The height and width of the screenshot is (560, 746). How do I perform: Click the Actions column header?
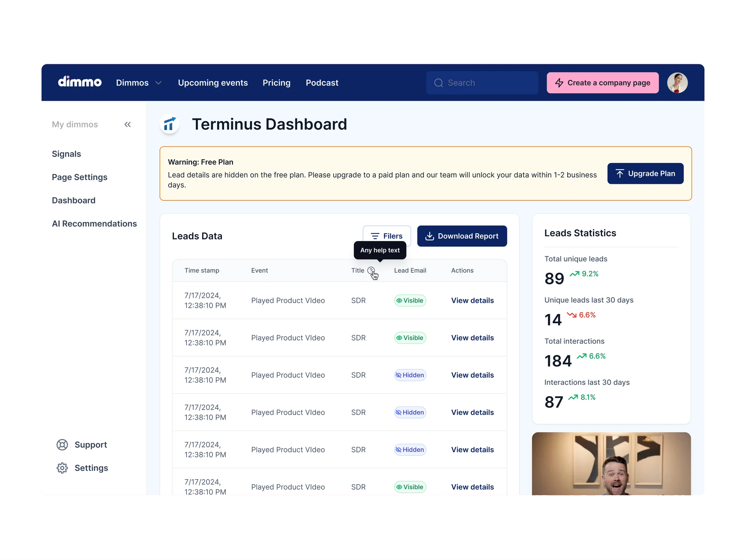click(x=462, y=271)
